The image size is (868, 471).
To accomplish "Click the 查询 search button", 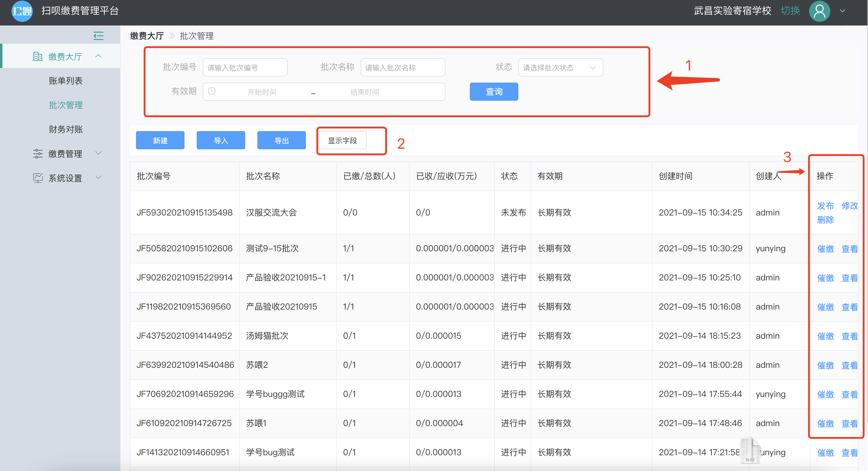I will 494,92.
